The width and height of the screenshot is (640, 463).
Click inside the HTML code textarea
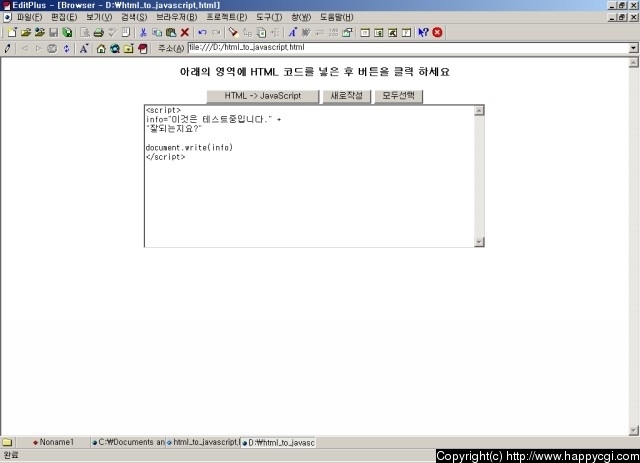[x=309, y=176]
